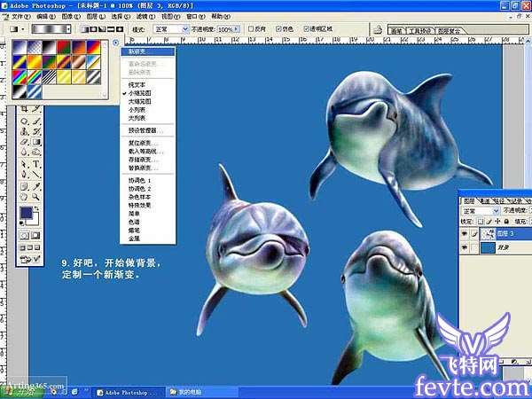The height and width of the screenshot is (399, 532).
Task: Choose diamond gradient style icon
Action: point(119,29)
